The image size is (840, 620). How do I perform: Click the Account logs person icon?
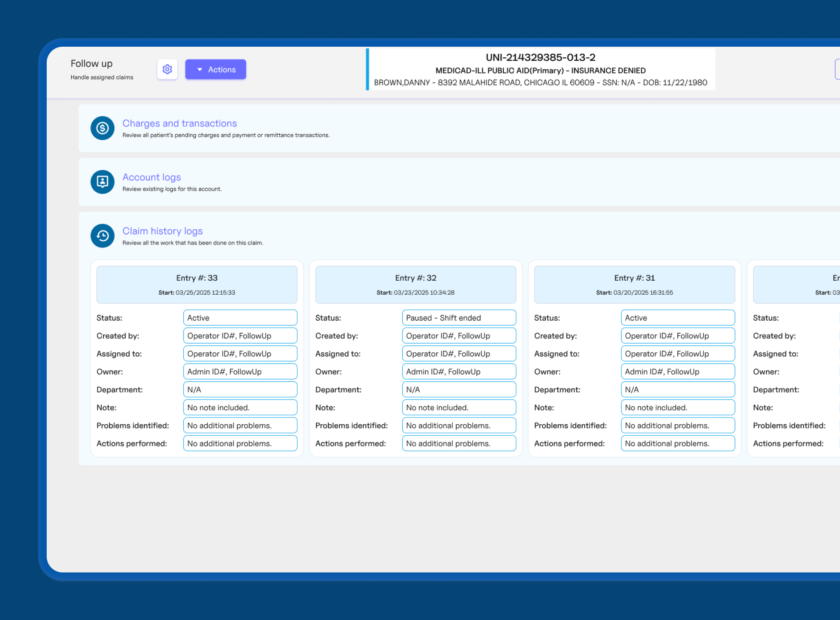coord(102,182)
